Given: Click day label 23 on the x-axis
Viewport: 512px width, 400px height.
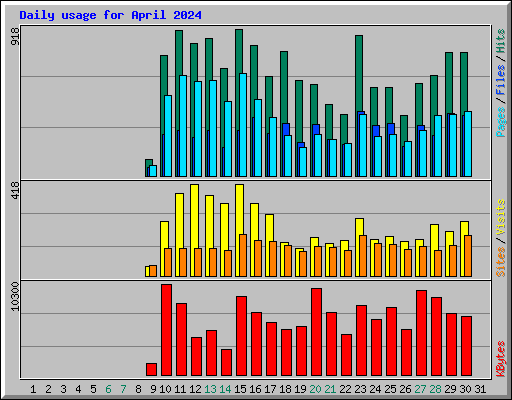Looking at the screenshot, I should coord(360,389).
